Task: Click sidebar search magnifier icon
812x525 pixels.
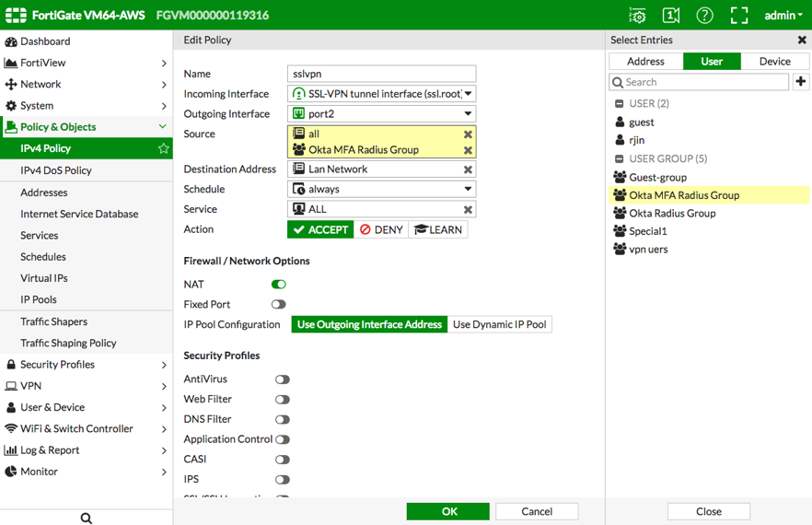Action: point(86,519)
